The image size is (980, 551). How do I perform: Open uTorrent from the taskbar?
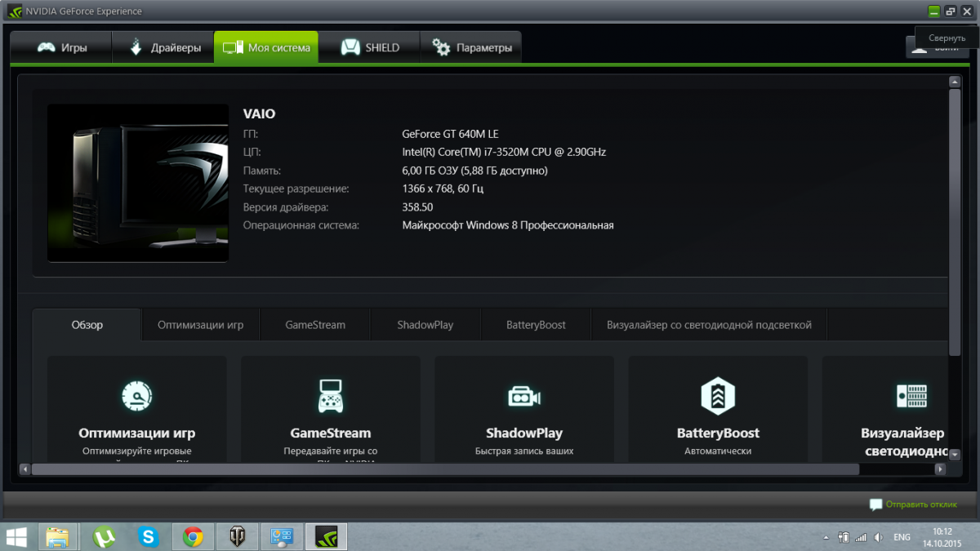pos(104,536)
